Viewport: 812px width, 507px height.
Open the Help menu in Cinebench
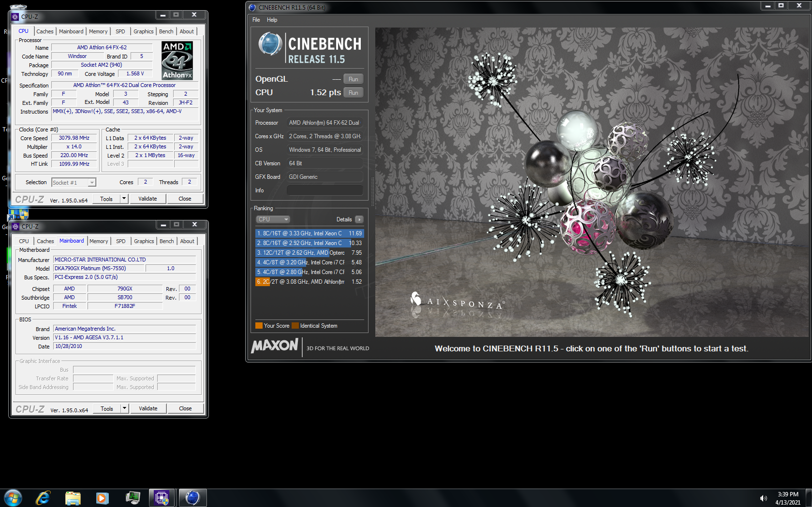pos(272,20)
